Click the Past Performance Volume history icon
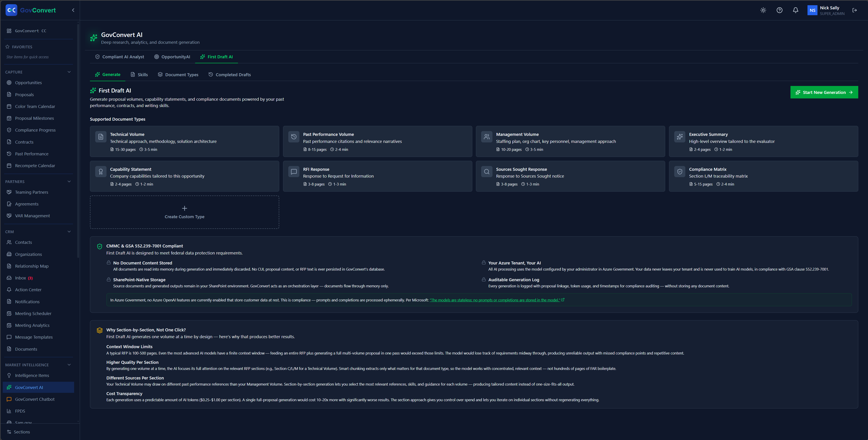Viewport: 868px width, 440px height. [x=294, y=137]
